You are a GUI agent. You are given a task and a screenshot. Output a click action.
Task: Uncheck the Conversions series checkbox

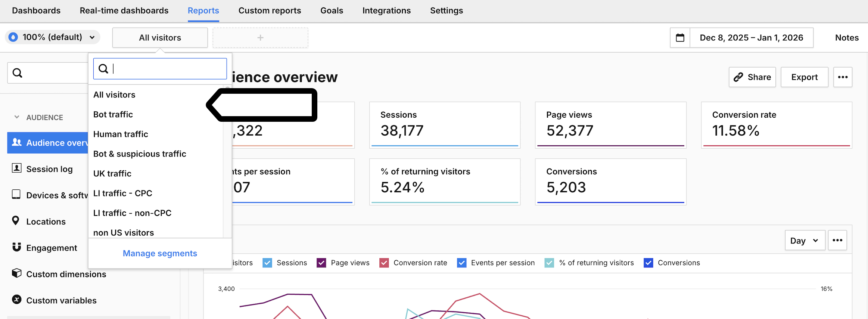coord(648,263)
